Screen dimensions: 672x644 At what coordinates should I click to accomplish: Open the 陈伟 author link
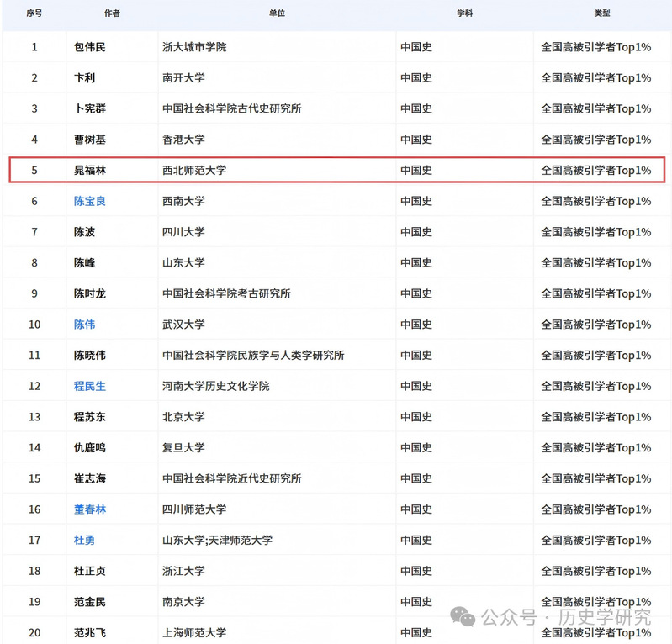point(84,325)
